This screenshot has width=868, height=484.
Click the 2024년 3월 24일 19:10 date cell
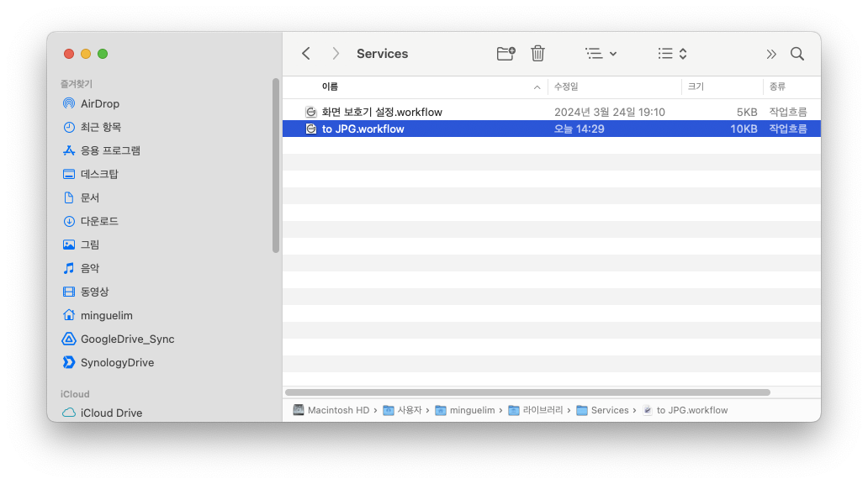tap(610, 113)
